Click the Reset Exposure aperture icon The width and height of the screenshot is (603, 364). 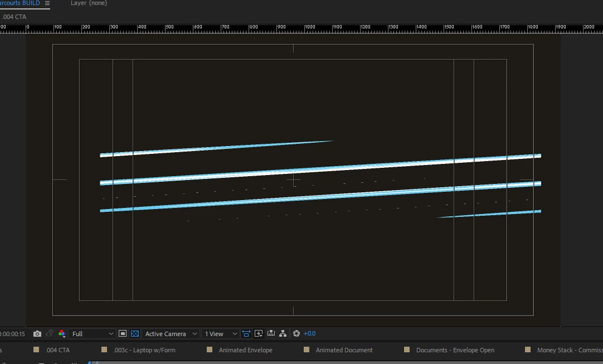click(296, 333)
